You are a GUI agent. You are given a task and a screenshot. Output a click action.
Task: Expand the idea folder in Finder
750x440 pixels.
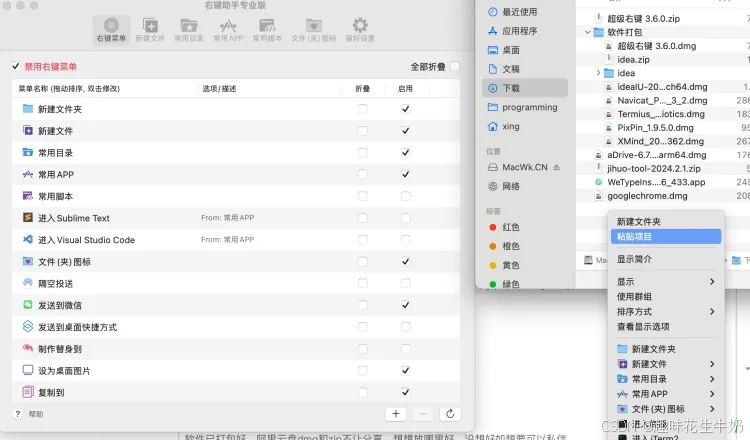(598, 73)
